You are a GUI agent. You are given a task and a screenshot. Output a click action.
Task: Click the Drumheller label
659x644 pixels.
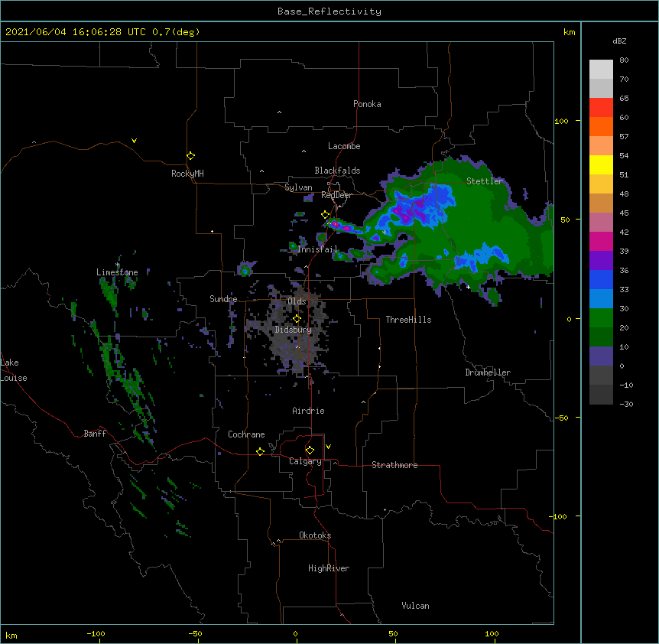[488, 372]
